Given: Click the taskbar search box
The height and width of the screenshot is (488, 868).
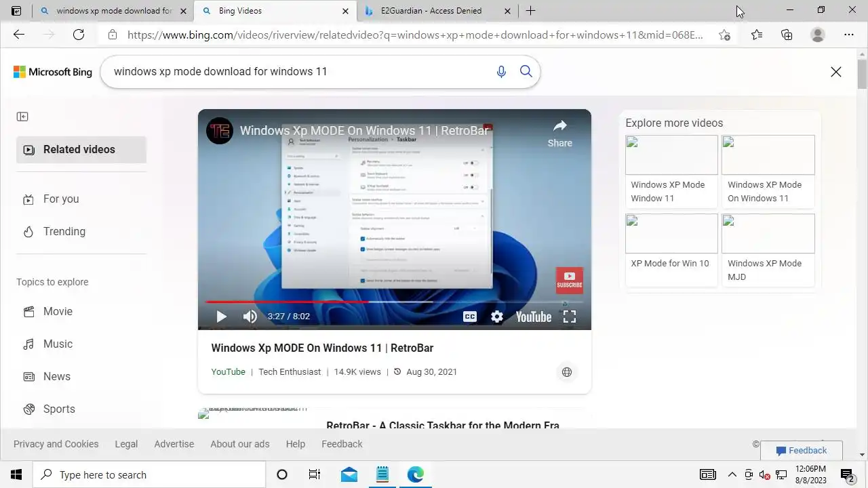Looking at the screenshot, I should point(149,474).
